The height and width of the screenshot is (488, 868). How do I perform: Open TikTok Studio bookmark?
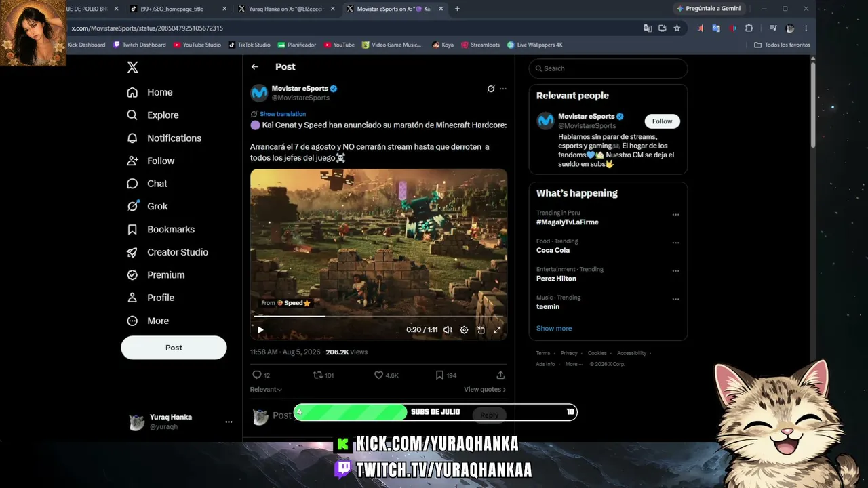250,45
